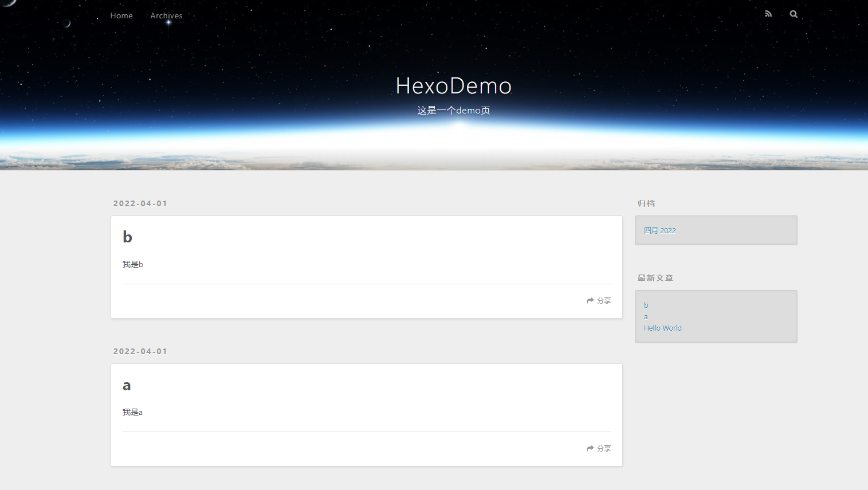
Task: Open the Archives menu item
Action: click(x=166, y=15)
